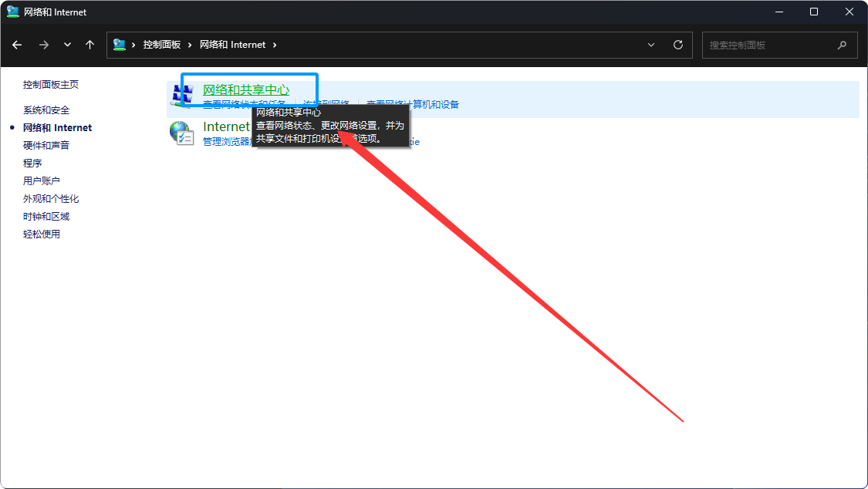868x489 pixels.
Task: Click the Internet options globe icon
Action: [x=181, y=133]
